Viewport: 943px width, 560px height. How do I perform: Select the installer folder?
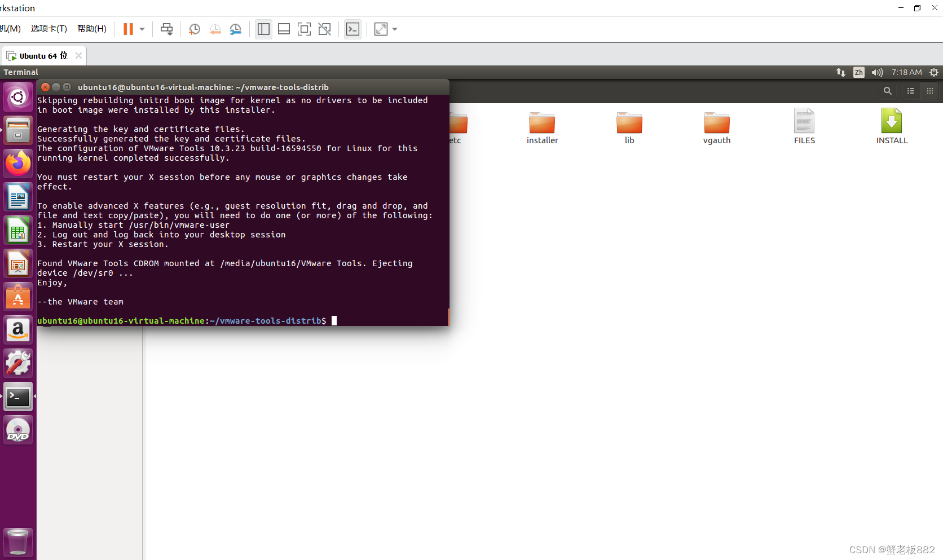coord(542,128)
